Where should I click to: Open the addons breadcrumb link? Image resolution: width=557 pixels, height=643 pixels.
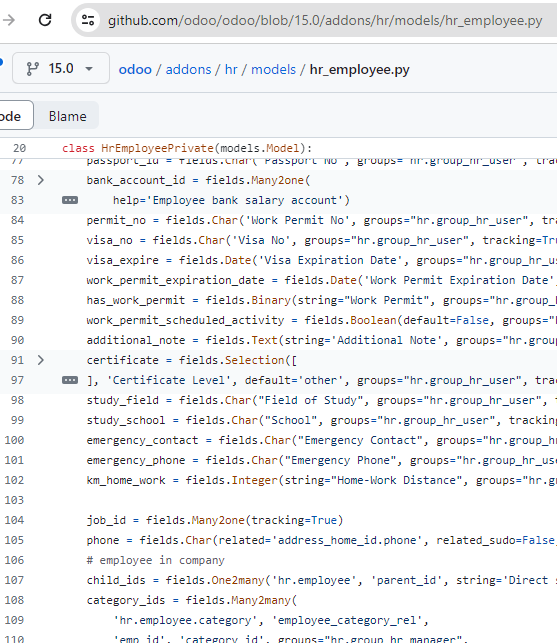click(x=188, y=69)
